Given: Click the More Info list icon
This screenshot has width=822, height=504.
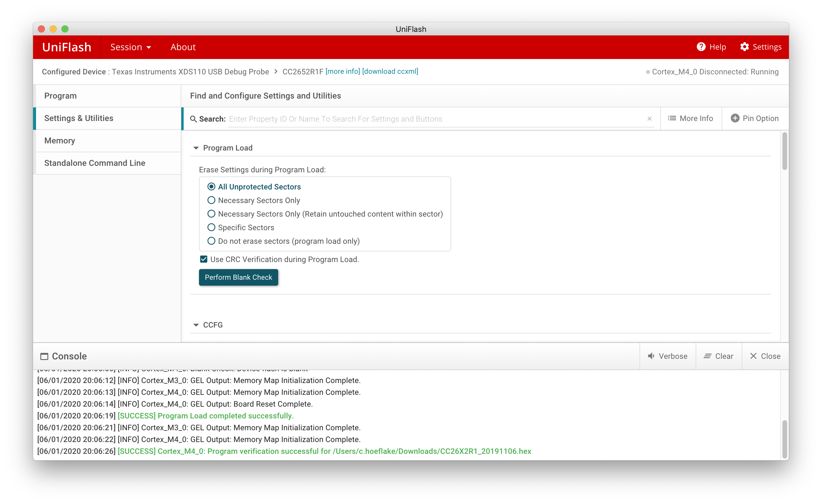Looking at the screenshot, I should click(672, 118).
